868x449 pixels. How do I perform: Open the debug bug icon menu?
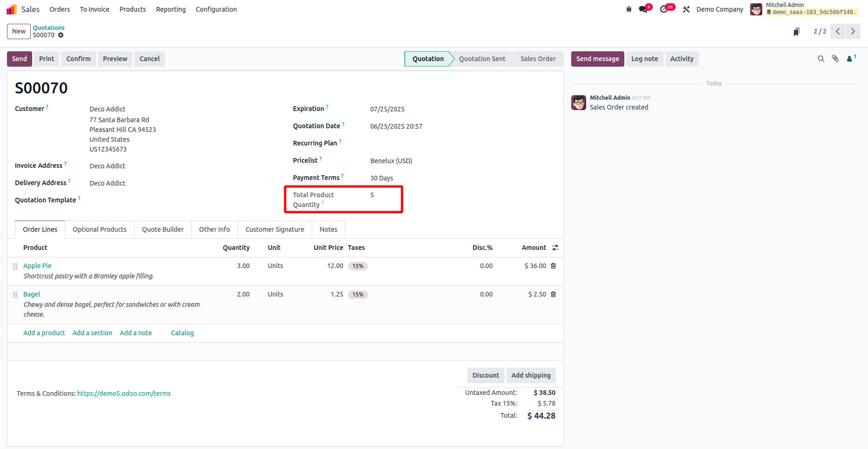pyautogui.click(x=629, y=9)
